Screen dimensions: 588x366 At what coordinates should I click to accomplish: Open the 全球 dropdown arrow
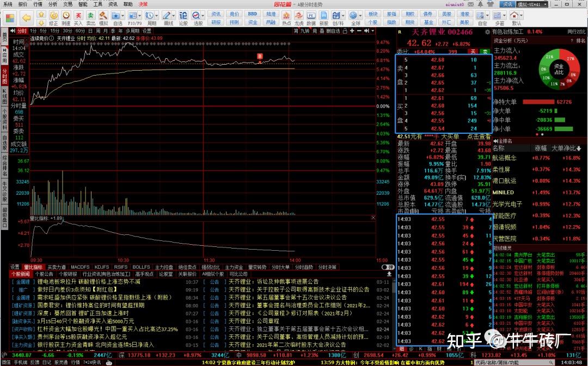[360, 16]
